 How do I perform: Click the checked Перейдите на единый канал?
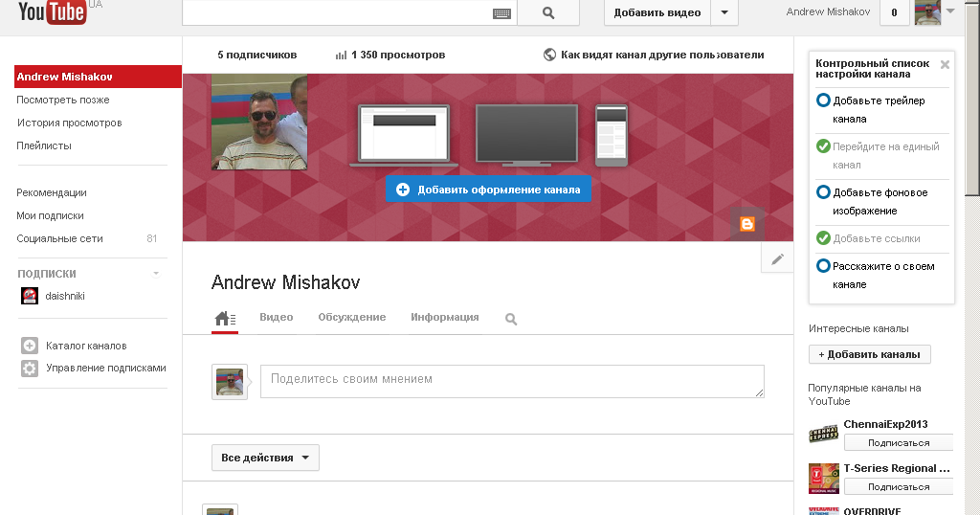(x=881, y=156)
